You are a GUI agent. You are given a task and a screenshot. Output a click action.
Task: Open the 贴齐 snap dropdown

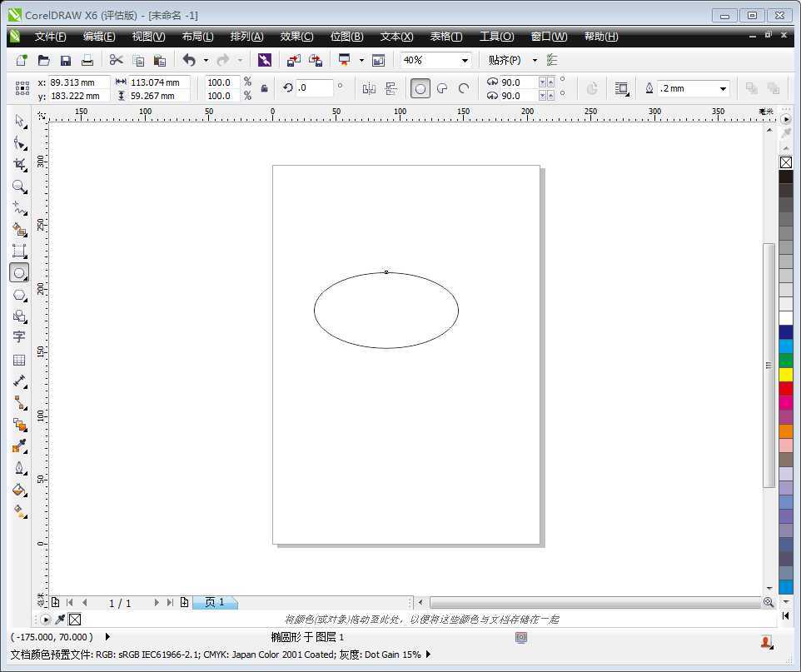click(x=535, y=59)
